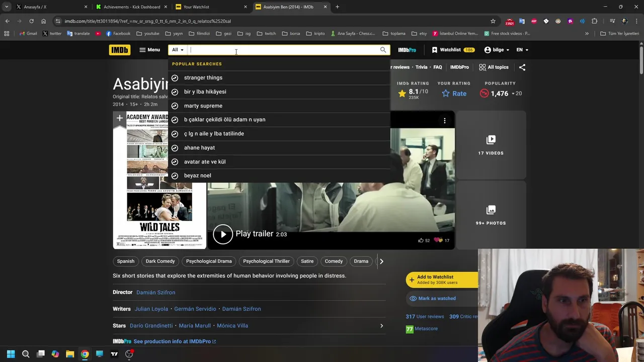The width and height of the screenshot is (644, 362).
Task: Select the Spanish genre chip
Action: (x=126, y=261)
